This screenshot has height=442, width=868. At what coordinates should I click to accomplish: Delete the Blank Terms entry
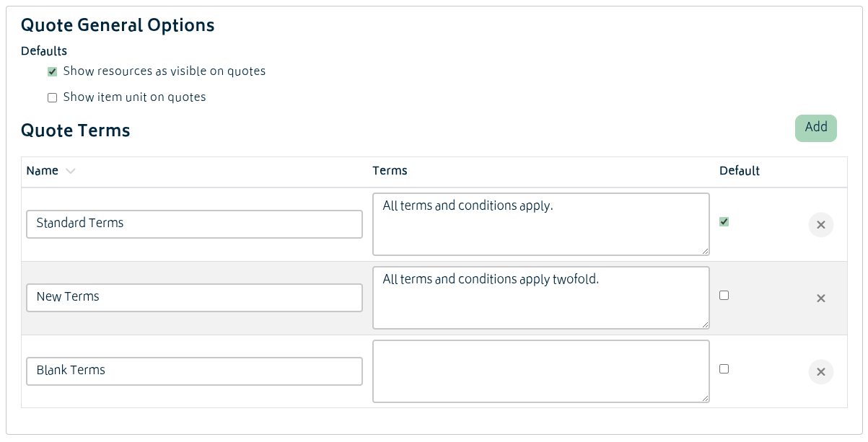[x=820, y=372]
